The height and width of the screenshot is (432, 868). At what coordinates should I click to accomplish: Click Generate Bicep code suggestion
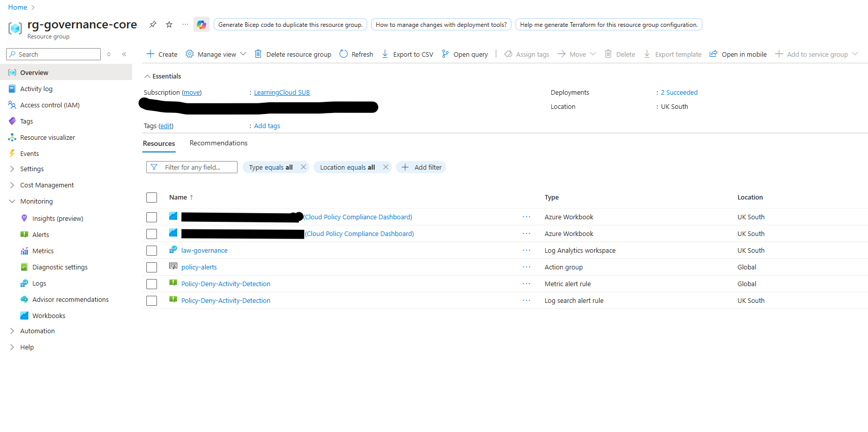point(290,24)
